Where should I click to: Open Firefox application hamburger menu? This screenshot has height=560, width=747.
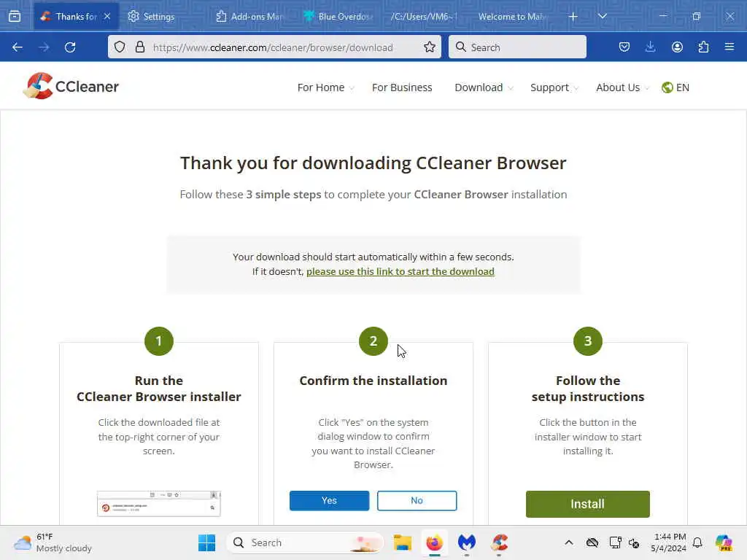click(x=729, y=47)
